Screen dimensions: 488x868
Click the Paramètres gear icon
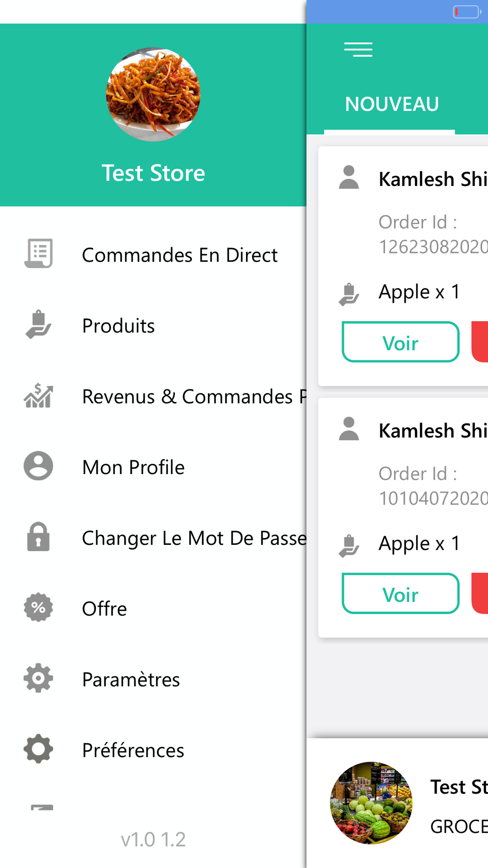point(39,678)
